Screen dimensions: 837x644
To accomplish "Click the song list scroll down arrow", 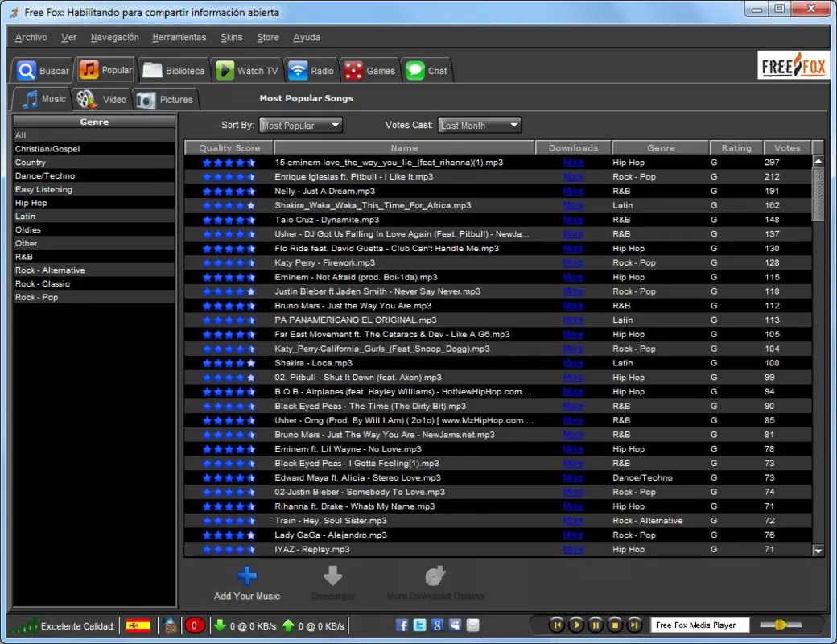I will click(818, 551).
